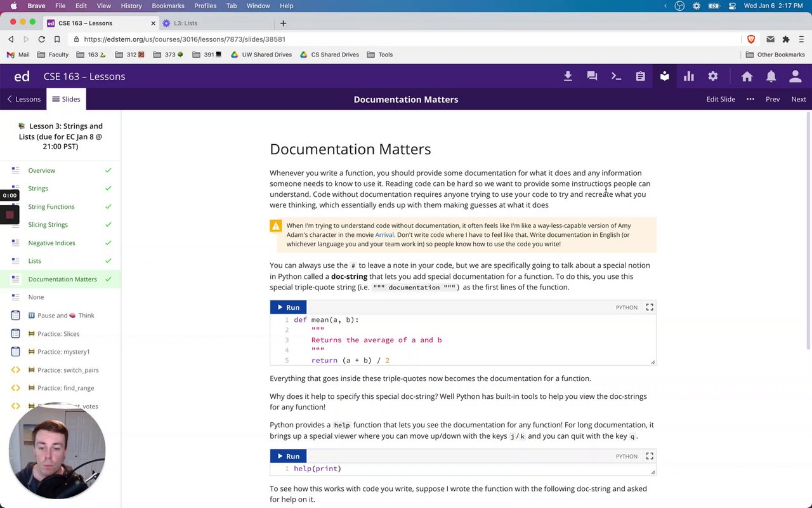Open macOS Control Center icon
Image resolution: width=812 pixels, height=508 pixels.
(x=731, y=6)
